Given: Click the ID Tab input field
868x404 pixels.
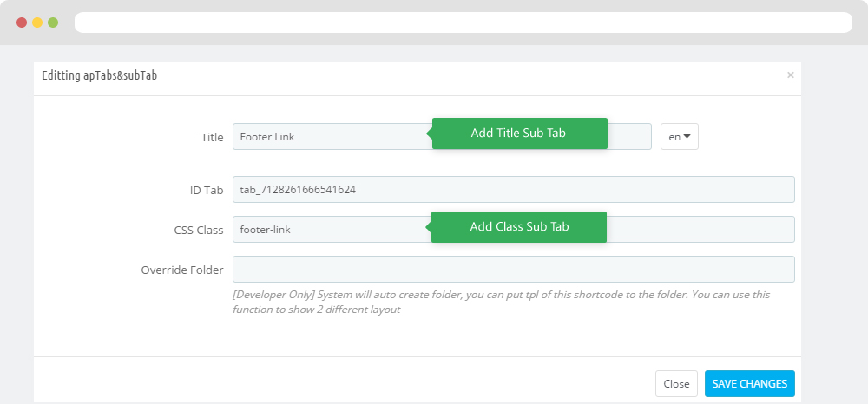Looking at the screenshot, I should 514,190.
